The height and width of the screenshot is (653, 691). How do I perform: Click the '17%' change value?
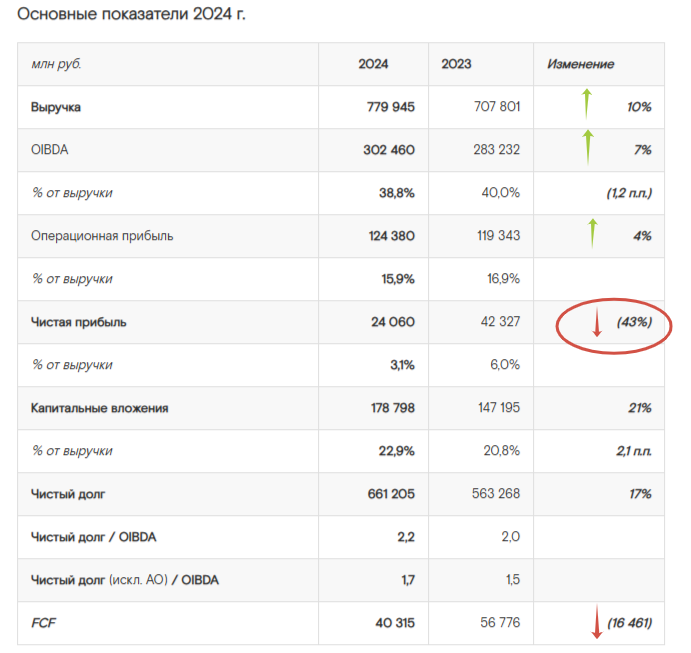click(640, 493)
